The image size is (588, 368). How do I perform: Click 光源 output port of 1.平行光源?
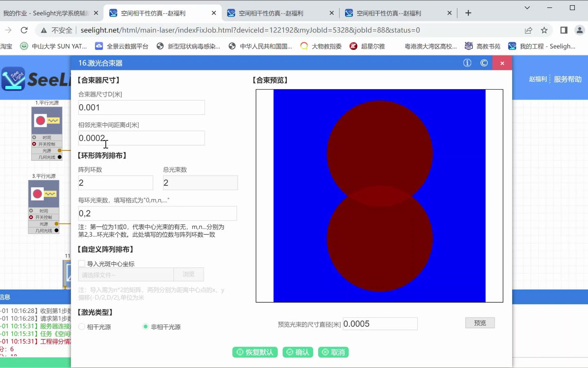(60, 150)
